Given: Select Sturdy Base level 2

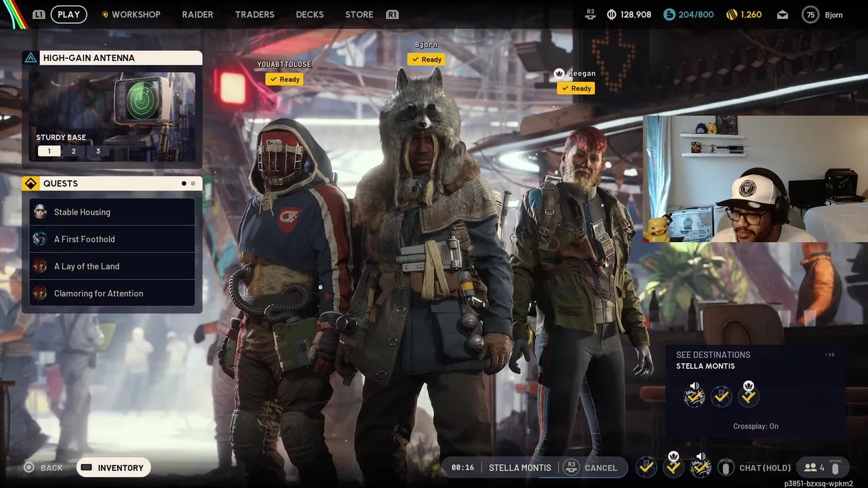Looking at the screenshot, I should (x=73, y=151).
